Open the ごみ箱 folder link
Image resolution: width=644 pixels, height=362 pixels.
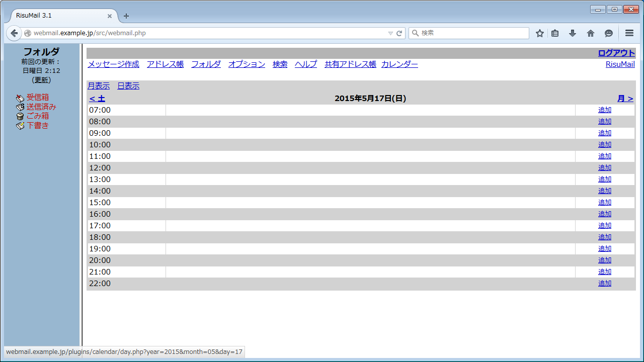tap(38, 116)
